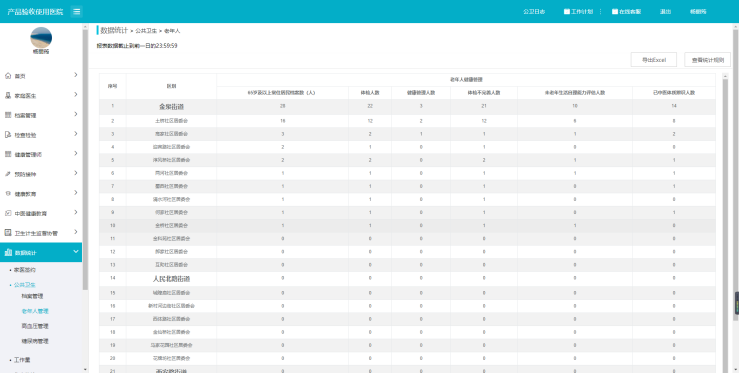Click 公共卫生 in the breadcrumb
Screen dimensions: 740x374
pyautogui.click(x=146, y=31)
